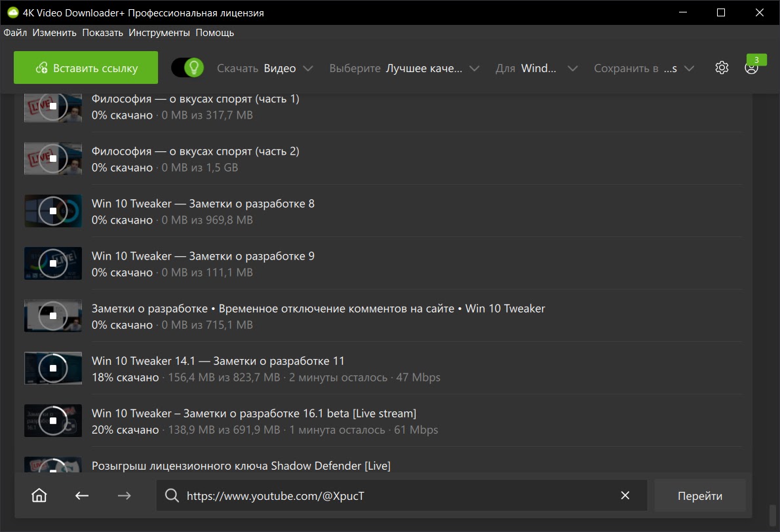
Task: Click the search magnifier icon in URL bar
Action: pyautogui.click(x=172, y=495)
